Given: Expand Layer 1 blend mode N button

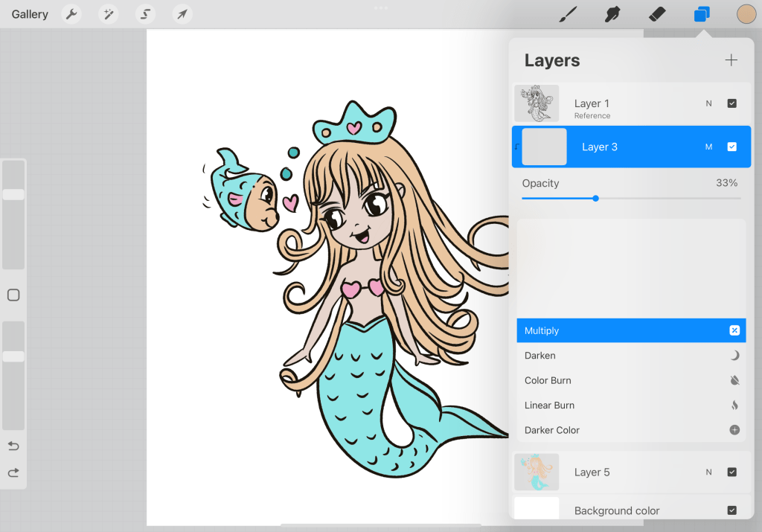Looking at the screenshot, I should (708, 103).
